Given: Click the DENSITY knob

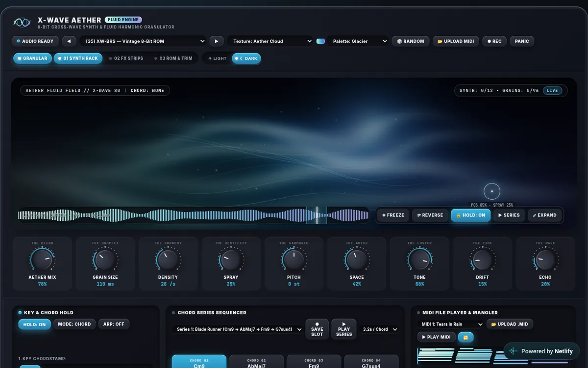Looking at the screenshot, I should pos(168,259).
